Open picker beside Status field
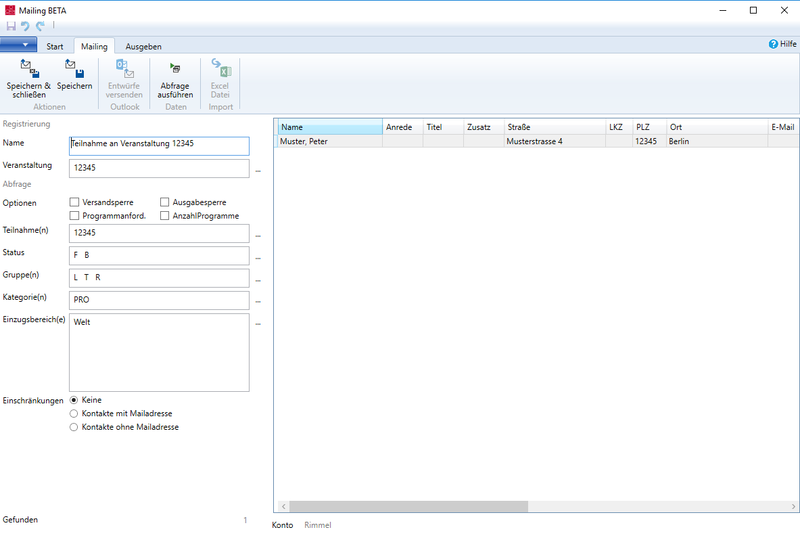 [258, 259]
